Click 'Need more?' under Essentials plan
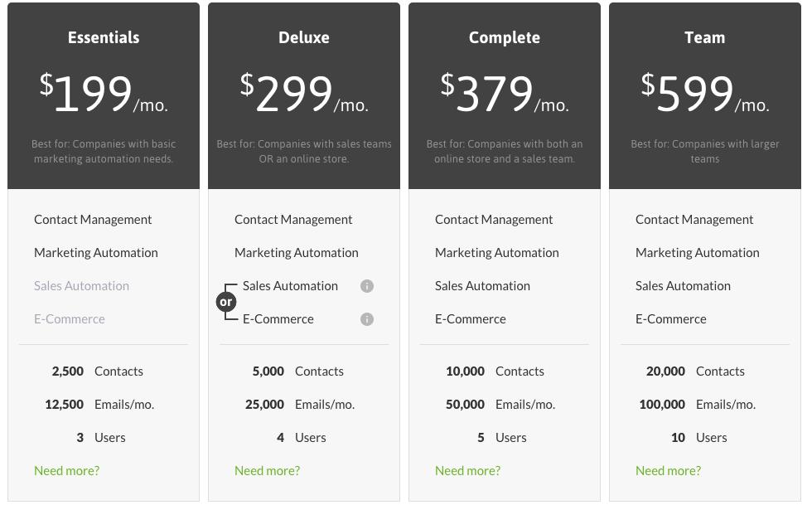 coord(66,471)
